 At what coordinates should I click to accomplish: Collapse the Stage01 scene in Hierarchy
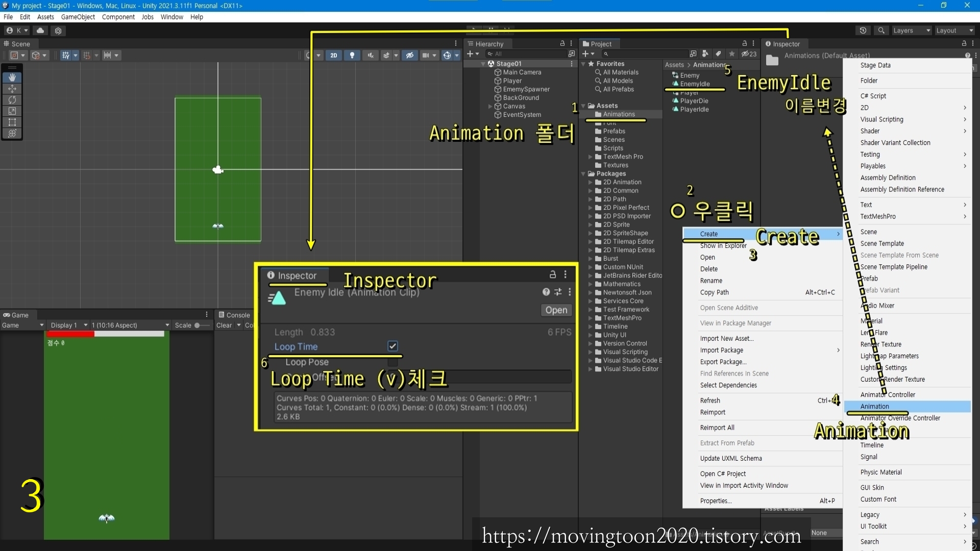[x=483, y=64]
